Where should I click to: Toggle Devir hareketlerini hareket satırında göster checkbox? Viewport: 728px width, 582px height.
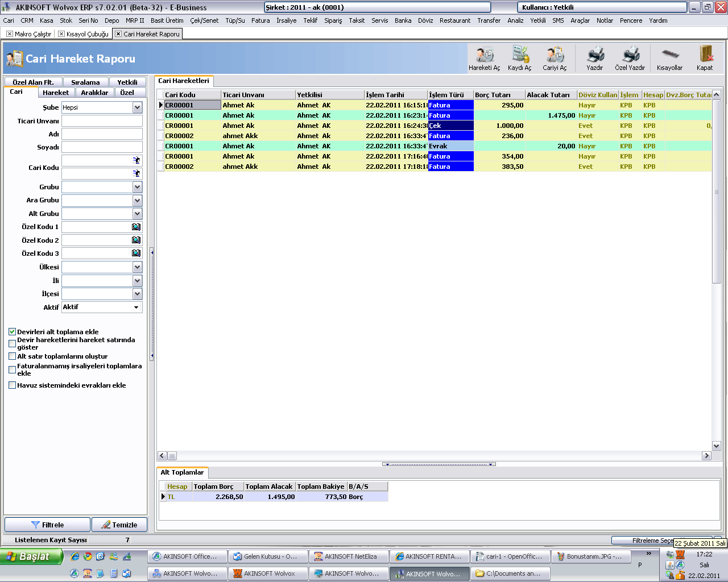click(12, 343)
